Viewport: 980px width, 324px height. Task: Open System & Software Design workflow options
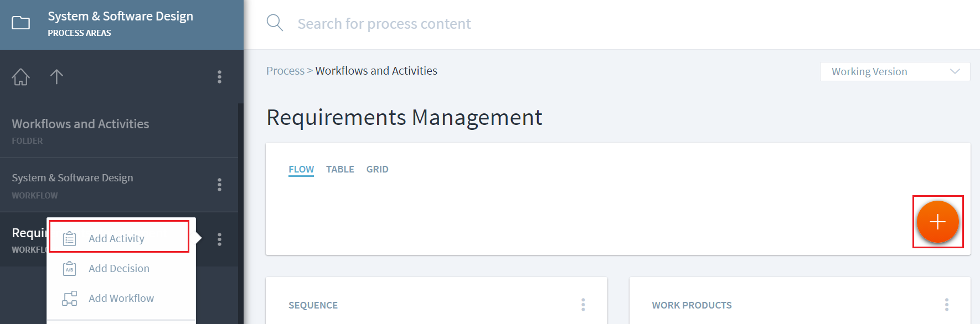pos(219,185)
